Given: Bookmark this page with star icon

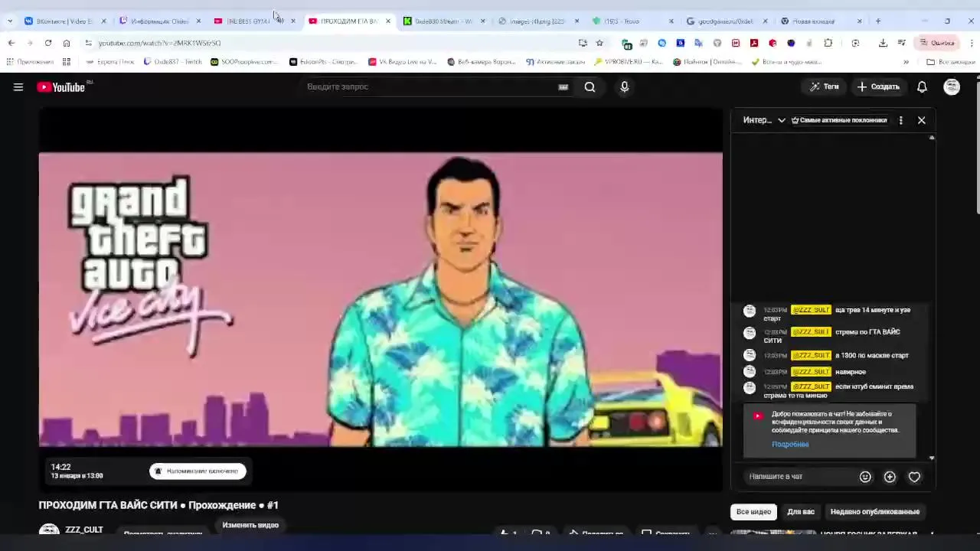Looking at the screenshot, I should (599, 43).
